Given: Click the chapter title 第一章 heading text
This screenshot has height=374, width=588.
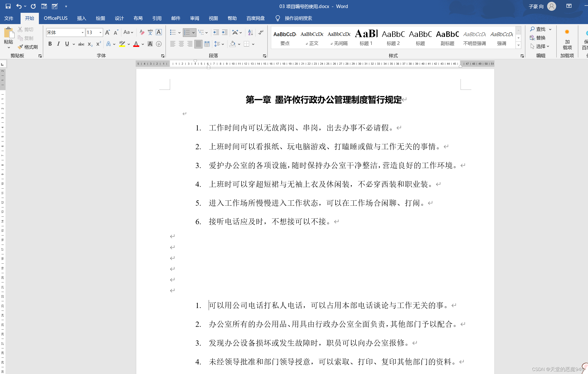Looking at the screenshot, I should [324, 100].
